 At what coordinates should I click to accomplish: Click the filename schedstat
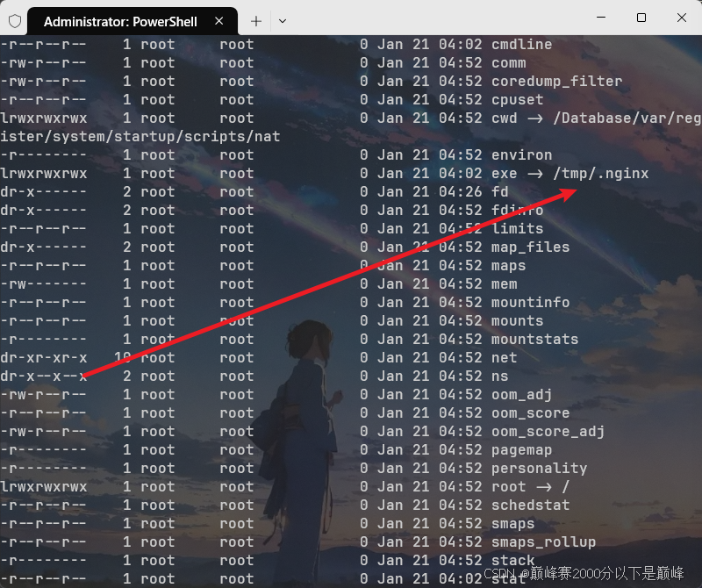pyautogui.click(x=531, y=505)
